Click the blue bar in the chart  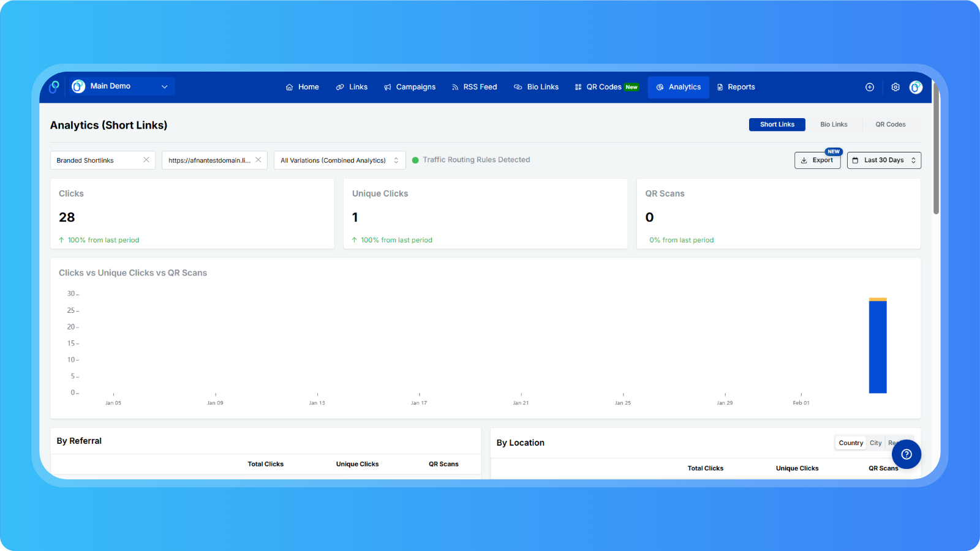877,347
